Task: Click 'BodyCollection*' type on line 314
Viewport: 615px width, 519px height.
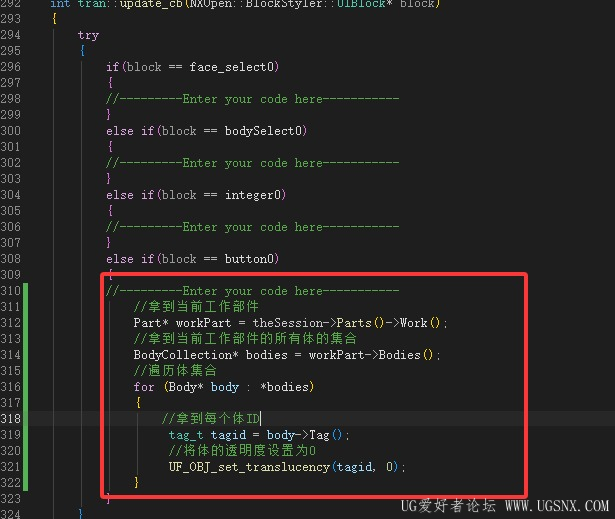Action: (186, 355)
